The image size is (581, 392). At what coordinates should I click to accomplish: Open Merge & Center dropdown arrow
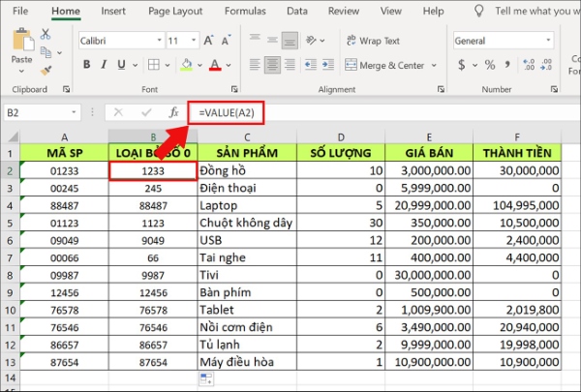point(434,66)
